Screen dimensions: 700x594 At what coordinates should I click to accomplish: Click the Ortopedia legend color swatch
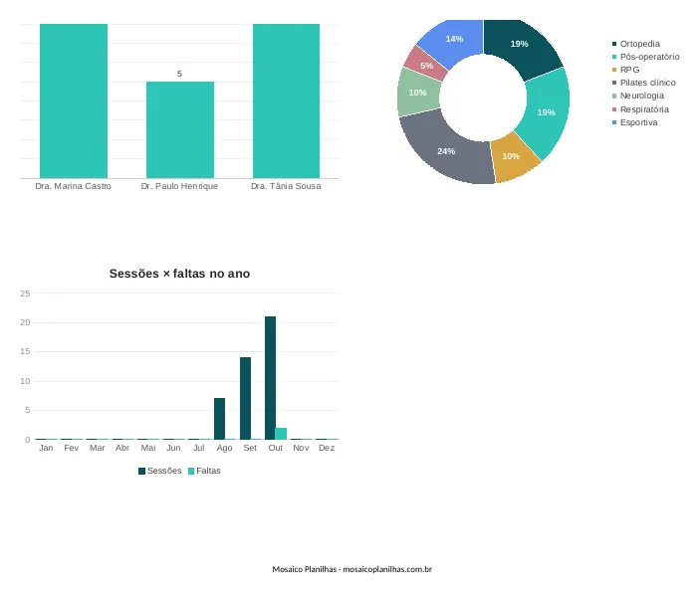pos(614,44)
